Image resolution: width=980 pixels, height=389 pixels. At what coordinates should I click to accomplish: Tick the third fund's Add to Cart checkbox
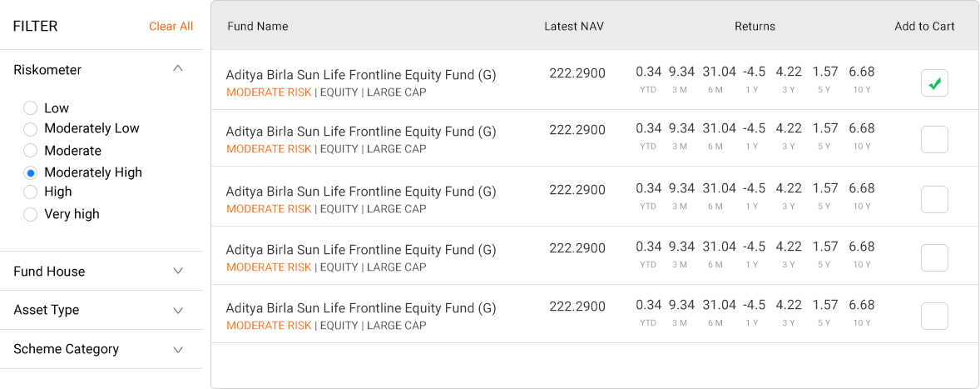[x=934, y=200]
